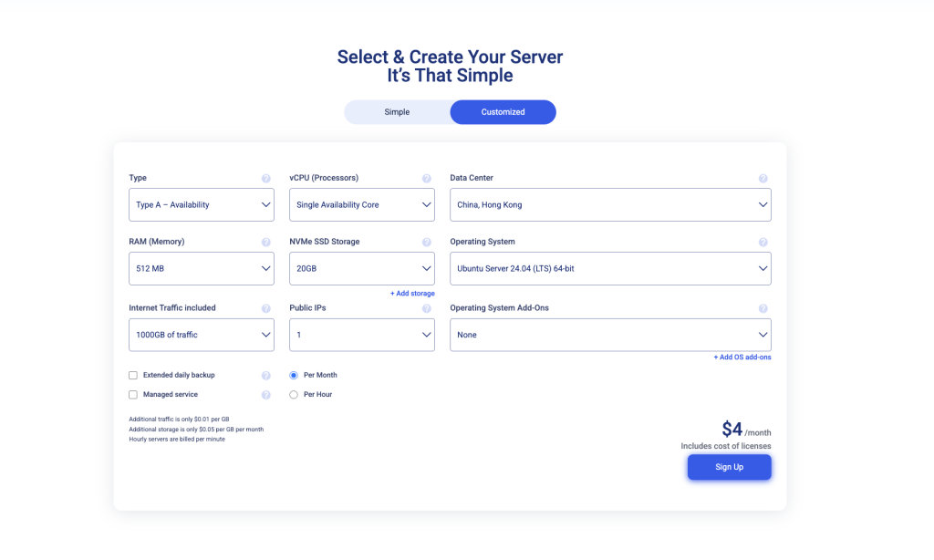Click the Type help icon
The image size is (934, 560).
(265, 178)
